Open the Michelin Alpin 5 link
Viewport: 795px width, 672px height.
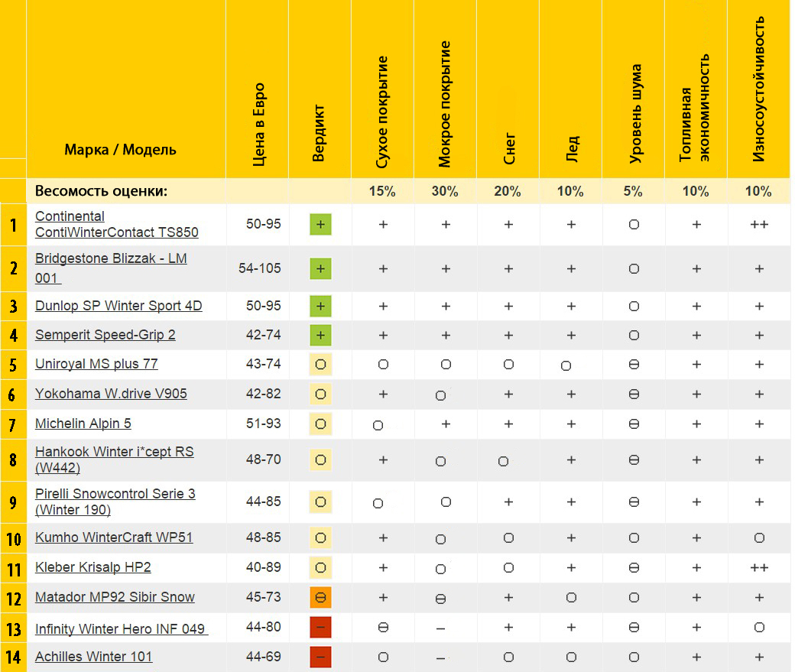(83, 424)
